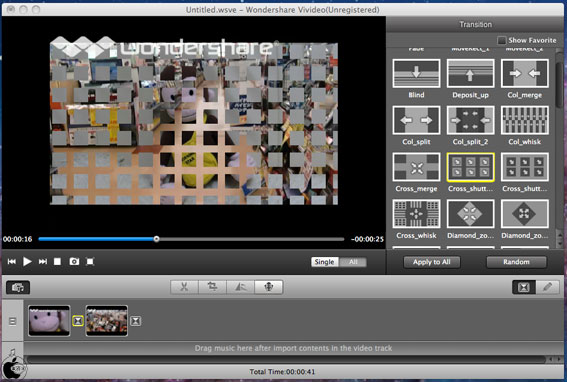Select the store scene clip thumbnail
The width and height of the screenshot is (567, 382).
pyautogui.click(x=107, y=321)
